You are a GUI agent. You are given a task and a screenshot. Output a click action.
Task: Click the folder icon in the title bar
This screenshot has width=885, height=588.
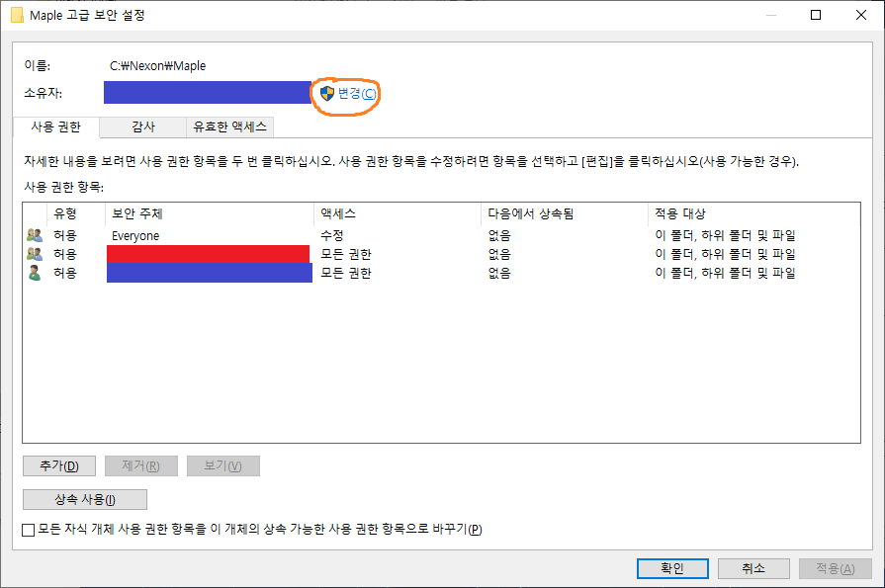tap(18, 15)
